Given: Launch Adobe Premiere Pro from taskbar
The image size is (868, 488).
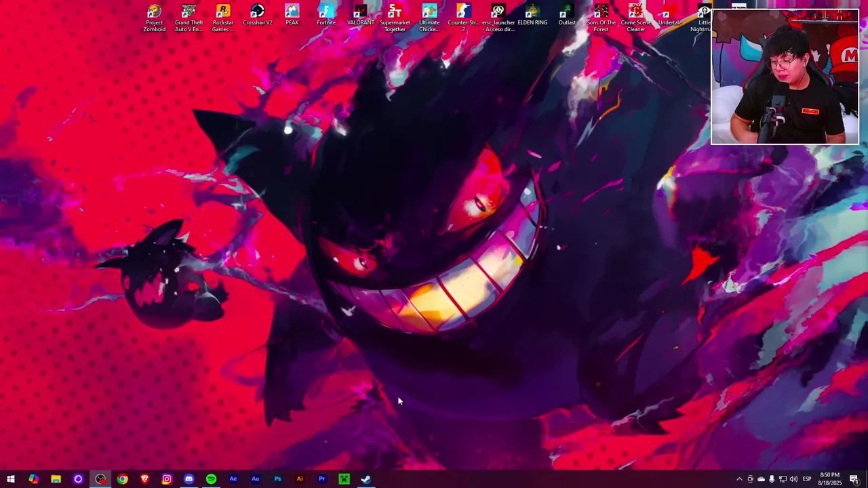Looking at the screenshot, I should 322,479.
